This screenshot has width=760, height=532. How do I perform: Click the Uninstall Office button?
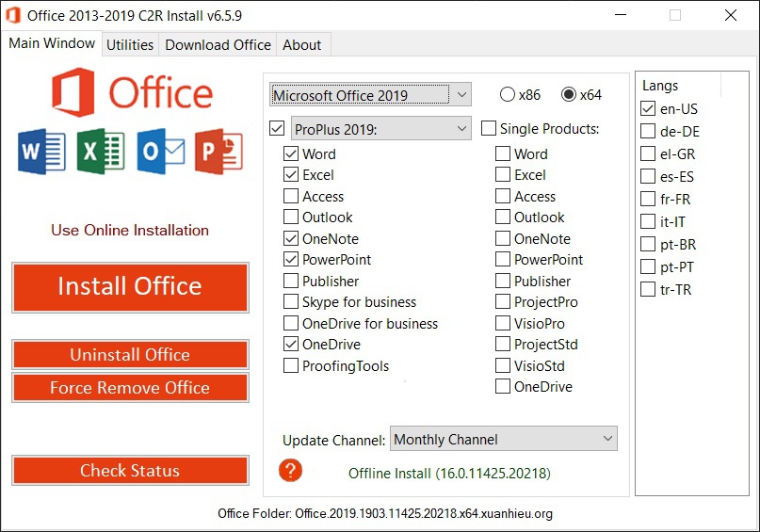(x=130, y=355)
